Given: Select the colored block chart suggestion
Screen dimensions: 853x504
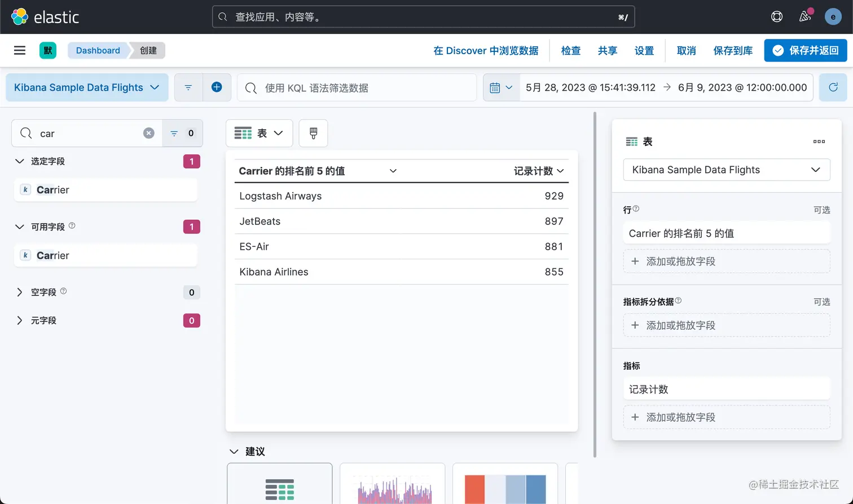Looking at the screenshot, I should click(505, 484).
